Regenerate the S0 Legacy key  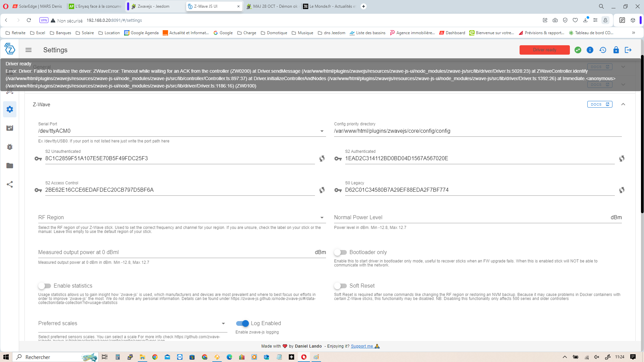tap(622, 190)
